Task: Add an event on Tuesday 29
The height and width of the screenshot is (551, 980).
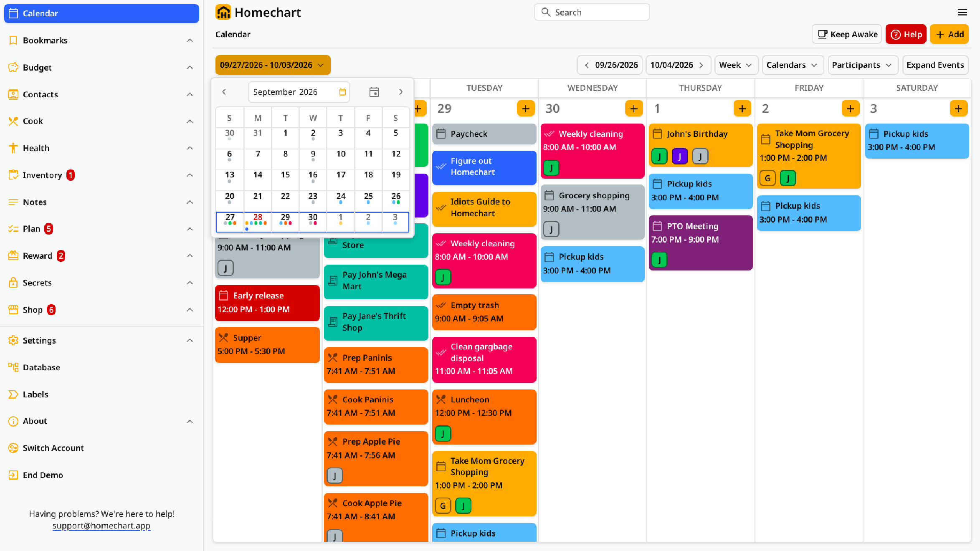Action: tap(526, 109)
